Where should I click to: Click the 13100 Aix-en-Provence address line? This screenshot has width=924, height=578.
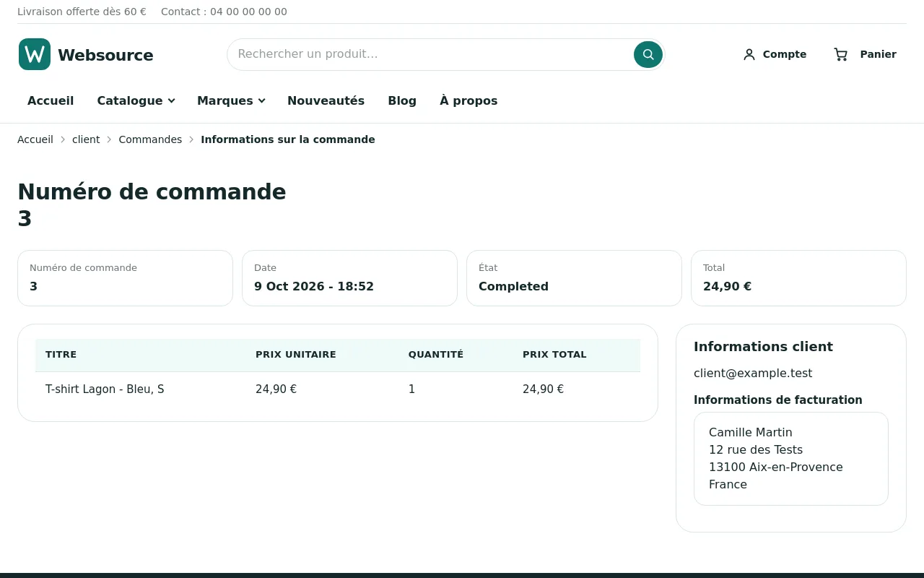(776, 467)
